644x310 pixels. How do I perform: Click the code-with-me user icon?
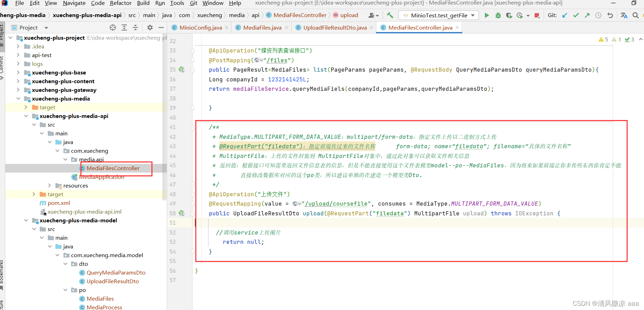373,15
